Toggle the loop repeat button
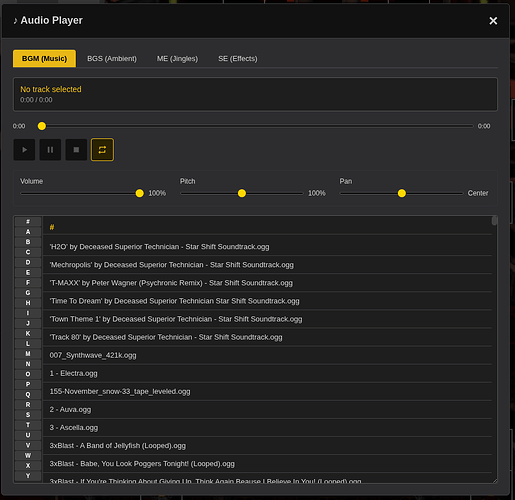Viewport: 515px width, 500px height. [102, 150]
